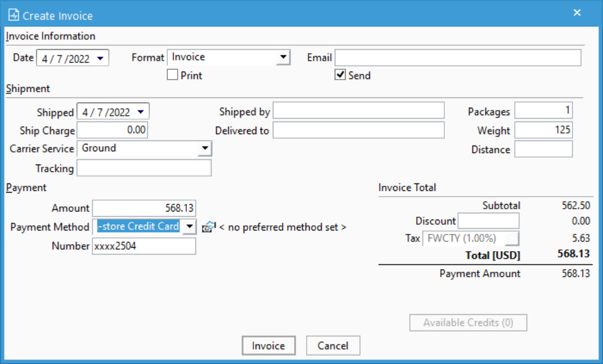The image size is (603, 364).
Task: Click the Delivered to field
Action: (358, 130)
